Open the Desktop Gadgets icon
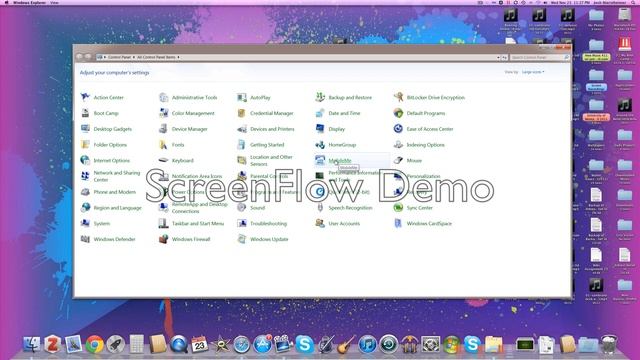This screenshot has height=360, width=640. click(x=85, y=129)
